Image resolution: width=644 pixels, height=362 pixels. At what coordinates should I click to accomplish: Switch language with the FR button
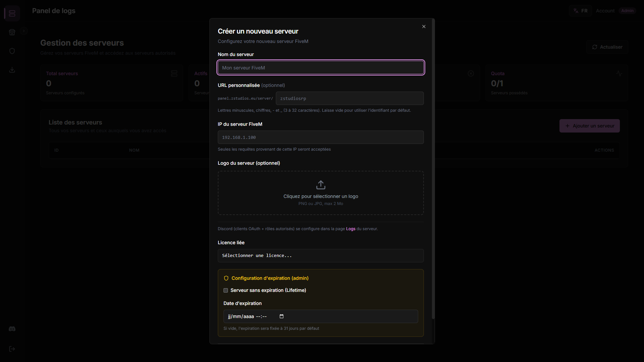coord(581,11)
